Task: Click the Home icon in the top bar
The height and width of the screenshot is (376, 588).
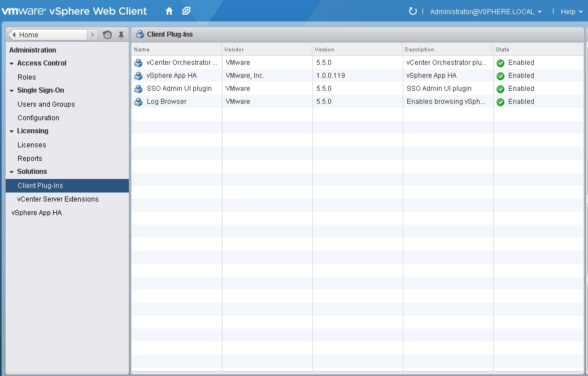Action: (x=168, y=11)
